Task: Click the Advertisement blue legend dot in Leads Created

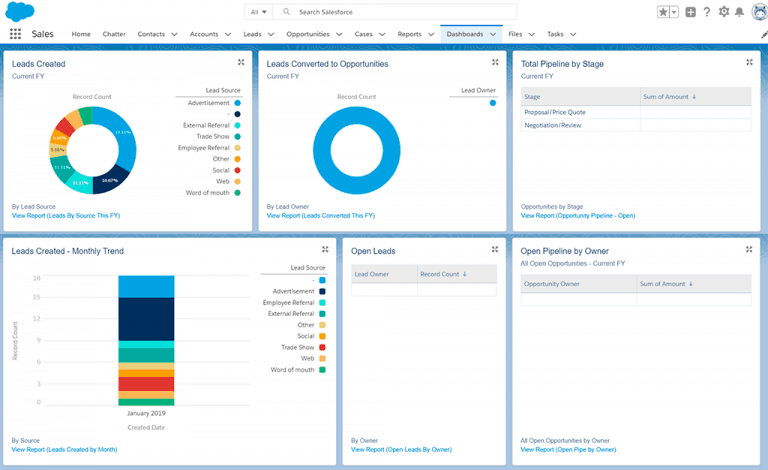Action: 238,103
